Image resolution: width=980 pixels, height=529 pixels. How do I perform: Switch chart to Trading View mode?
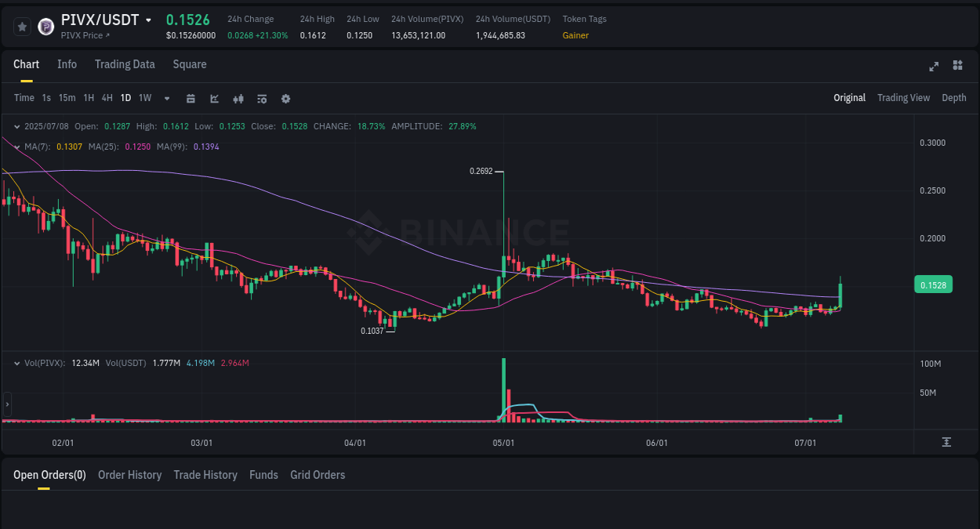[903, 98]
